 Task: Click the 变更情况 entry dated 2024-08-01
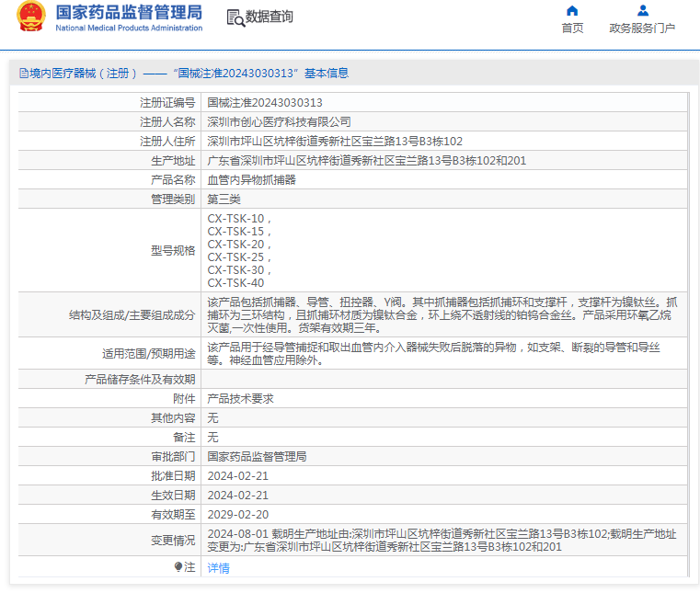click(x=442, y=541)
